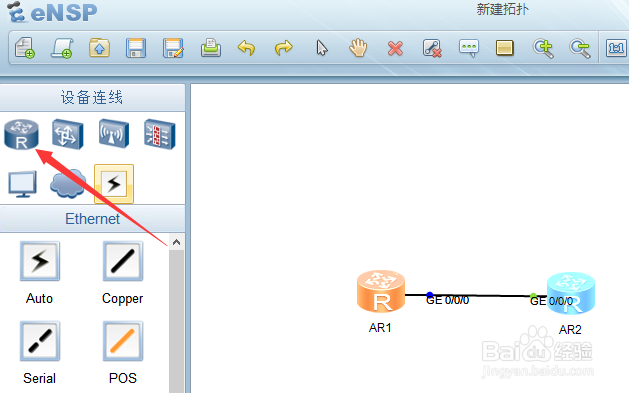Redo the last action
The image size is (629, 393).
pyautogui.click(x=284, y=48)
